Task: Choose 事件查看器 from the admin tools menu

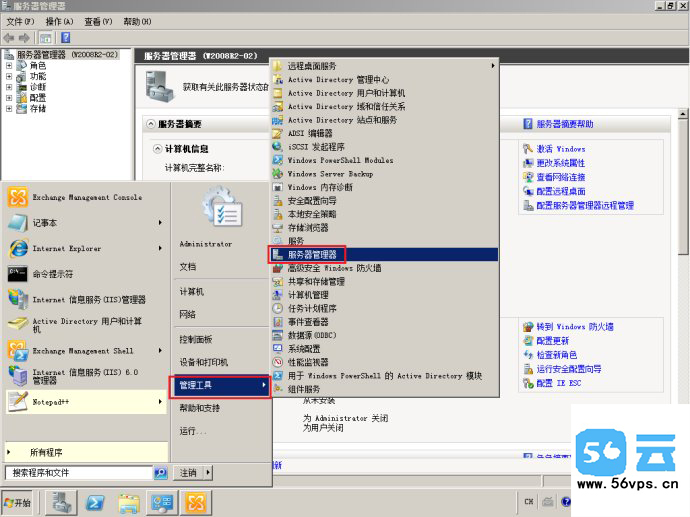Action: (x=308, y=322)
